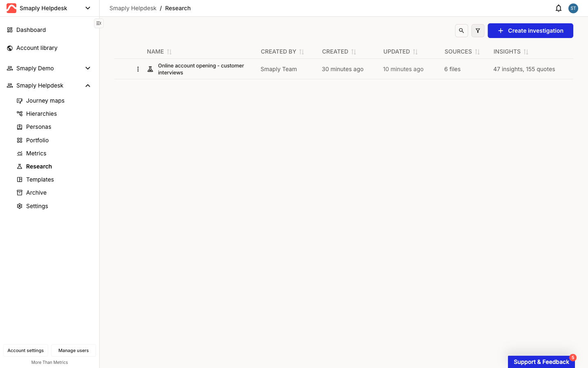The width and height of the screenshot is (588, 368).
Task: Expand the Smaply Demo project group
Action: [x=88, y=68]
